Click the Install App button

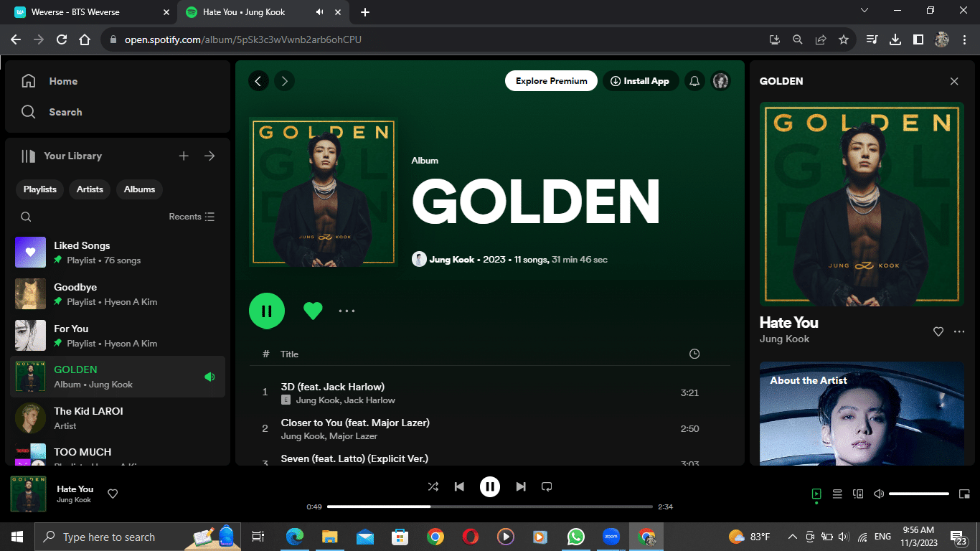(640, 81)
